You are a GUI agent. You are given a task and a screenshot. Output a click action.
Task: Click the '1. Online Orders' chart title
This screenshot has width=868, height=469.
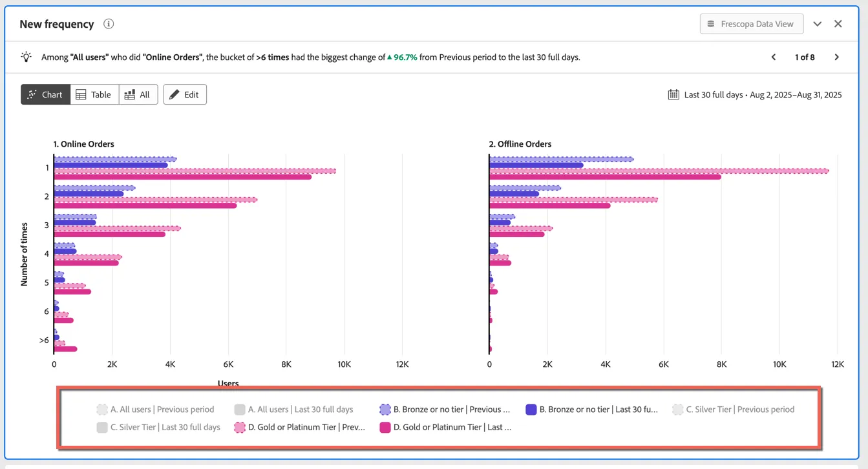pos(83,144)
